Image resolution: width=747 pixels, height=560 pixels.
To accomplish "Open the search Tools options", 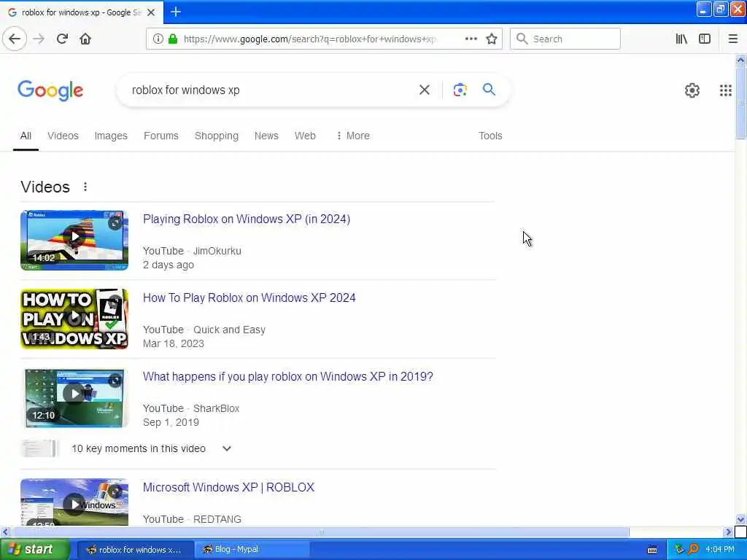I will tap(490, 136).
